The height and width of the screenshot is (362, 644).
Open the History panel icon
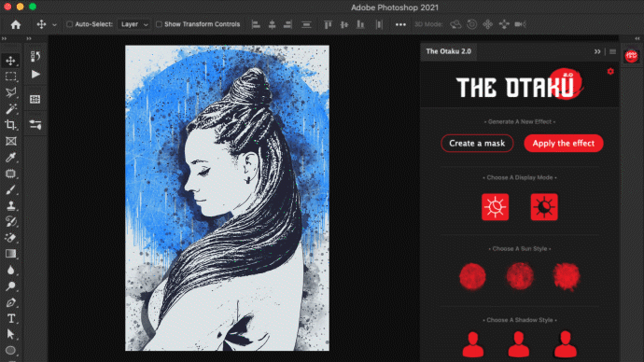(x=35, y=56)
